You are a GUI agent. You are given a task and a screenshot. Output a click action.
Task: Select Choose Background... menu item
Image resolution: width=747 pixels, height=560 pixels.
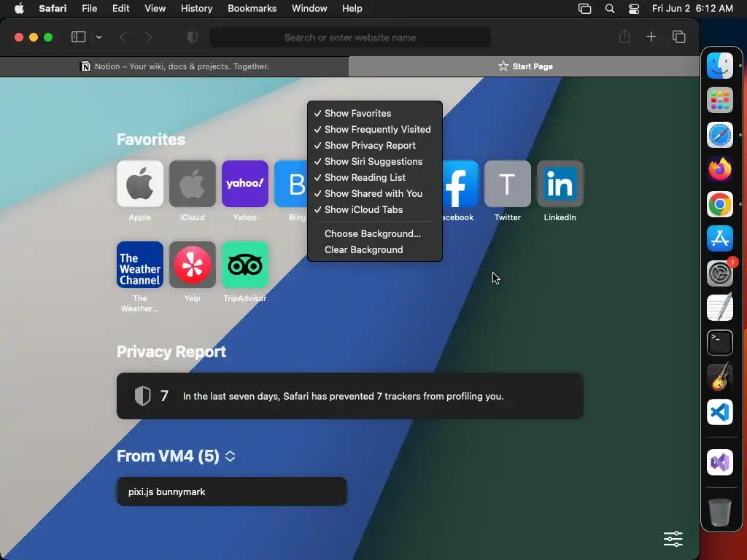click(x=374, y=234)
